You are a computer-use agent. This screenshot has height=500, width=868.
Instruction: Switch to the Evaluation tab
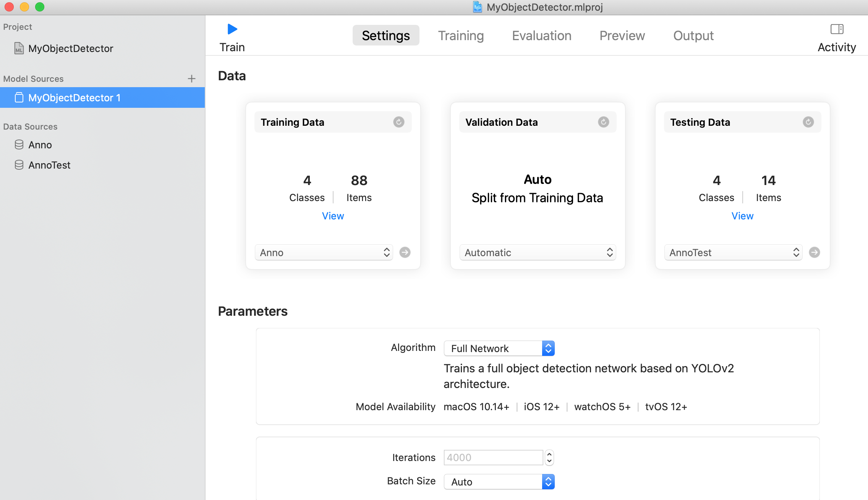coord(541,36)
